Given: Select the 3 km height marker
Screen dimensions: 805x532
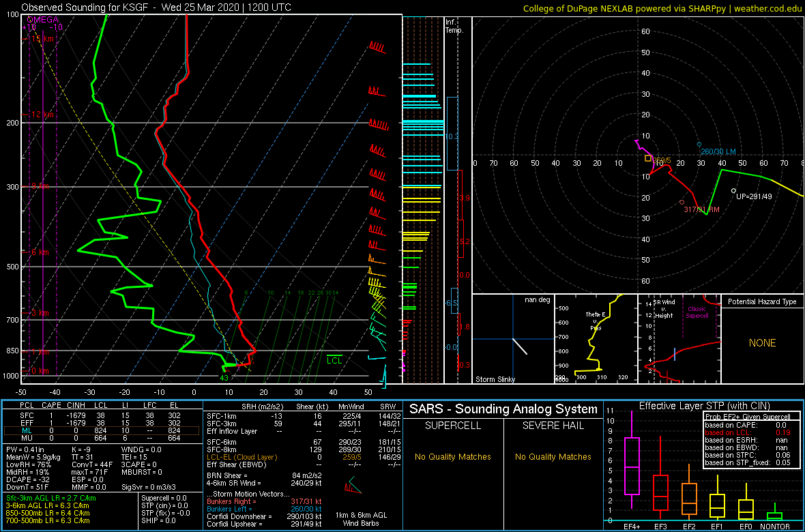Looking at the screenshot, I should pos(40,313).
